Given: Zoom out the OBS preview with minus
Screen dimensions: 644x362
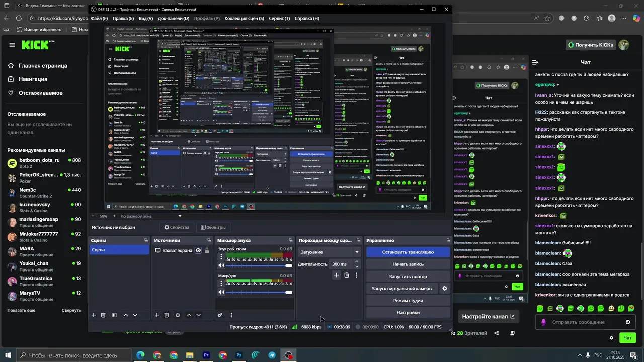Looking at the screenshot, I should coord(93,216).
